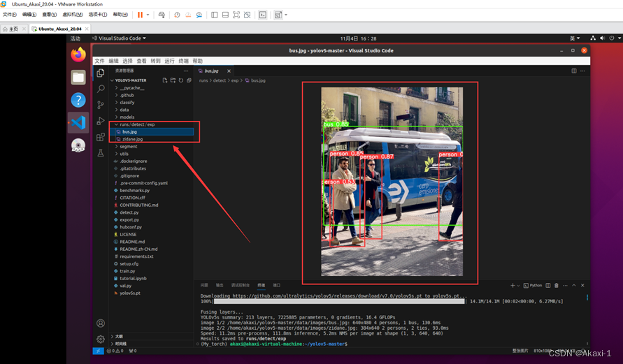Open editor more actions ellipsis
Screen dimensions: 623x364
click(x=582, y=71)
